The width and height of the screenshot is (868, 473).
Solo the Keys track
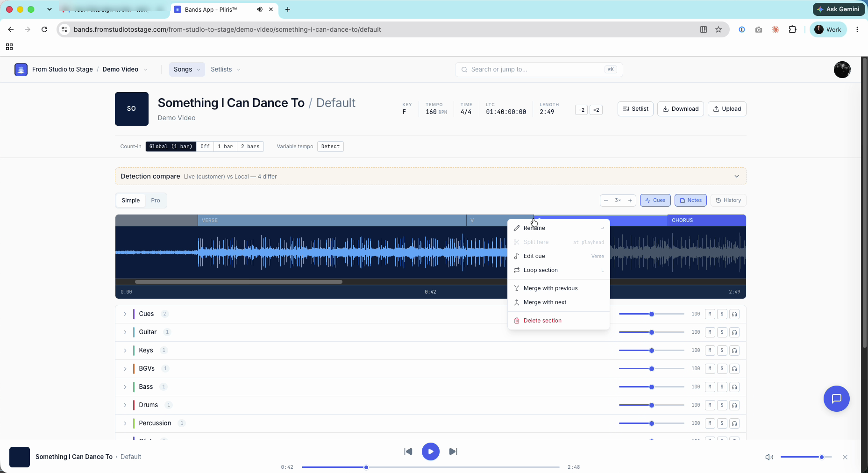(722, 351)
